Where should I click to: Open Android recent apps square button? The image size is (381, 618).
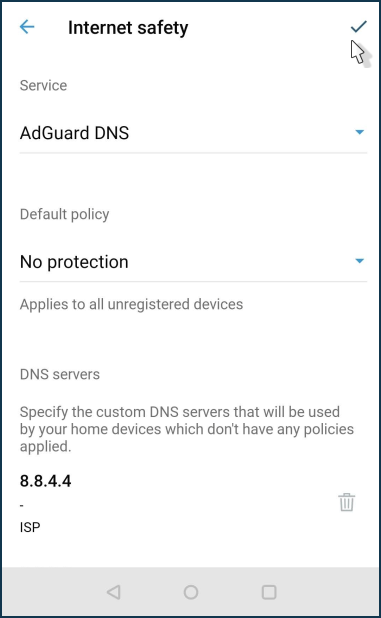pos(269,592)
